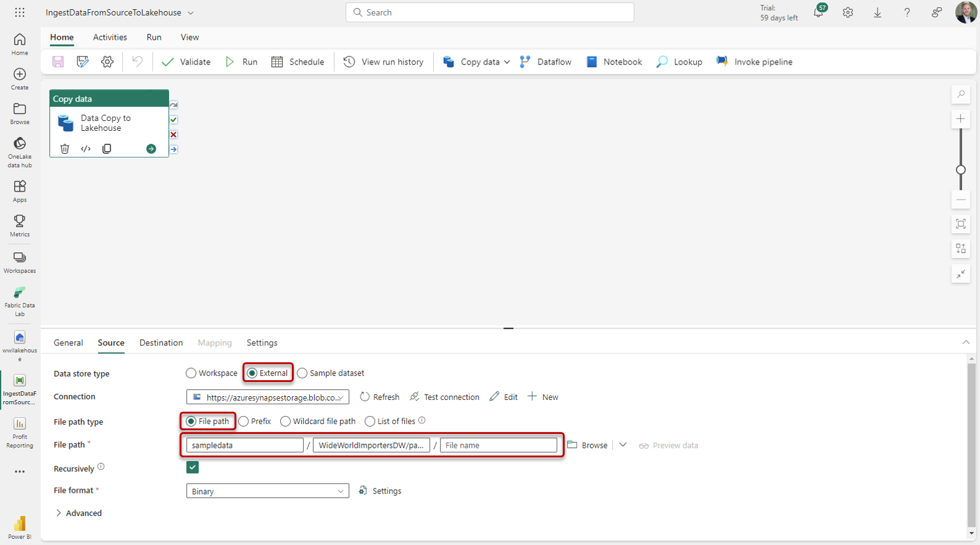Screen dimensions: 980x545
Task: Open the feedback icon in header
Action: pyautogui.click(x=937, y=12)
